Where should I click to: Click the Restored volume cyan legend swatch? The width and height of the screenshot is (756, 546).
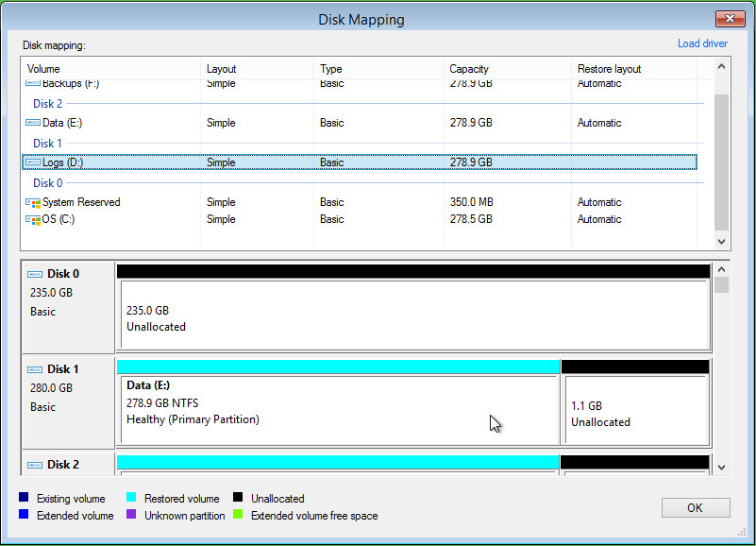131,498
